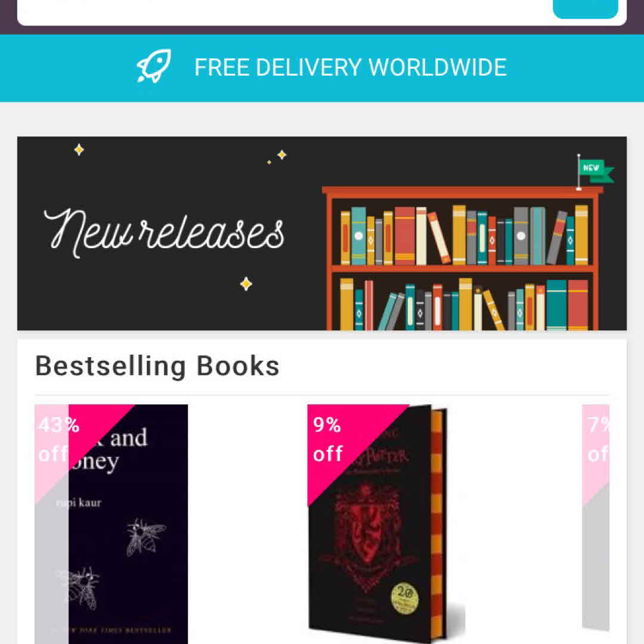
Task: Tap the 9% off discount badge
Action: click(327, 439)
